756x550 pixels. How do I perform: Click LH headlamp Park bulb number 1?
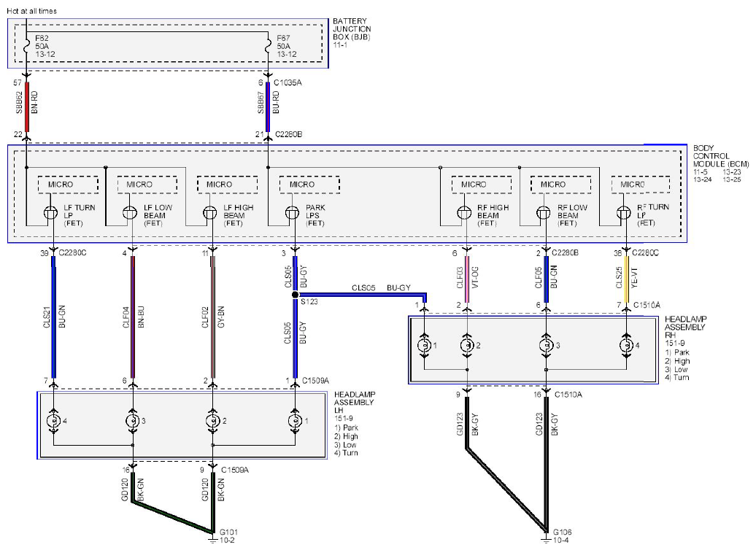(295, 421)
